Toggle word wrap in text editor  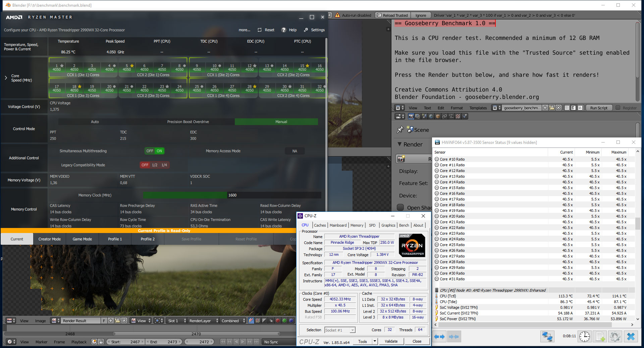[x=574, y=108]
